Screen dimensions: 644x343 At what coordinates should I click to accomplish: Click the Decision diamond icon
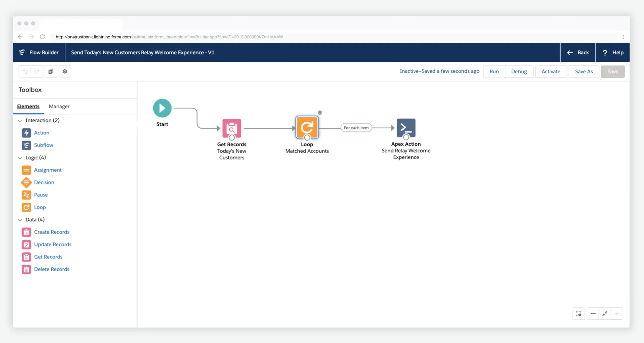coord(26,182)
